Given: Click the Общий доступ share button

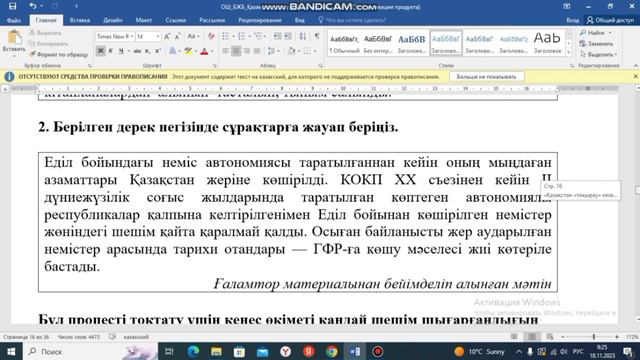Looking at the screenshot, I should point(611,20).
